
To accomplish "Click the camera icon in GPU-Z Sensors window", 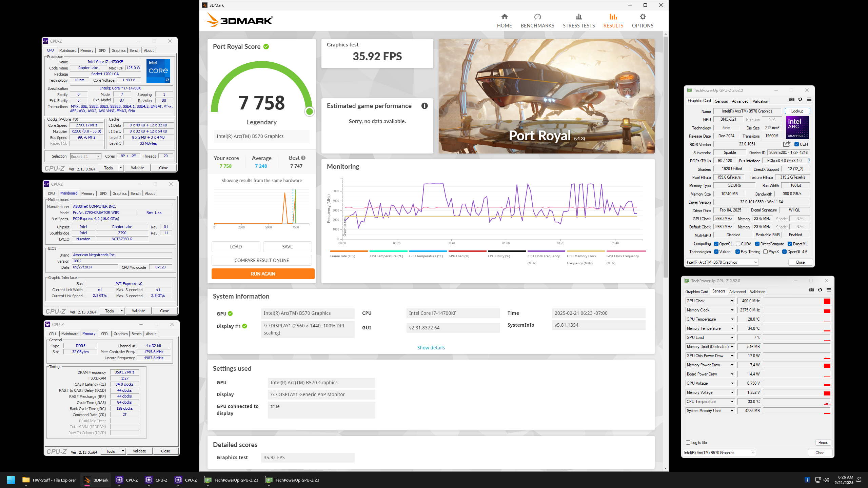I will point(811,290).
